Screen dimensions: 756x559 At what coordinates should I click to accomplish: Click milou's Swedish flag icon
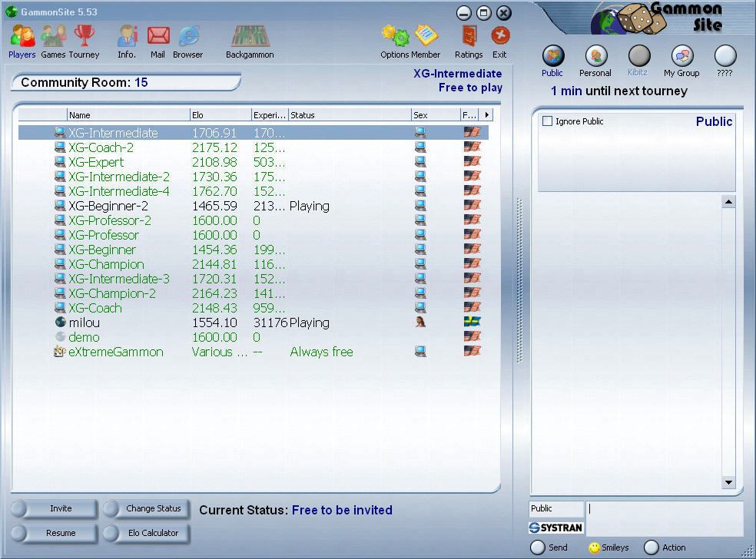tap(472, 322)
